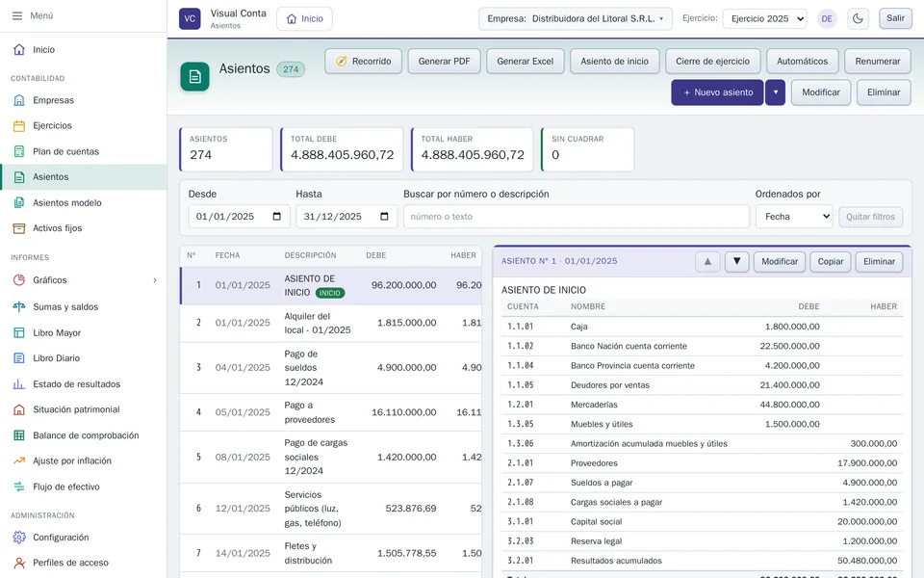Open Plan de cuentas in the sidebar

click(83, 151)
